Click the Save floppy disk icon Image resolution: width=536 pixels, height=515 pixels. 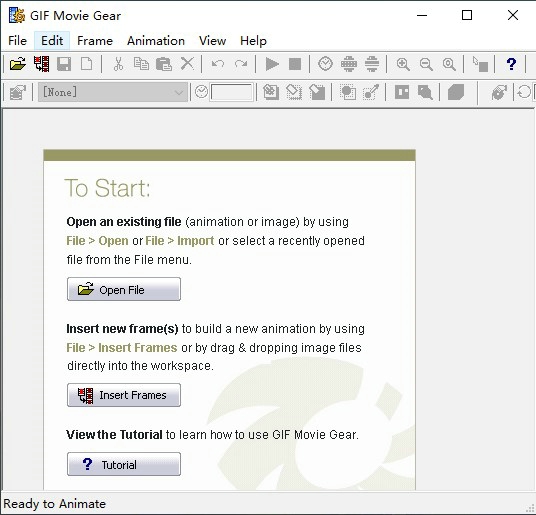64,64
